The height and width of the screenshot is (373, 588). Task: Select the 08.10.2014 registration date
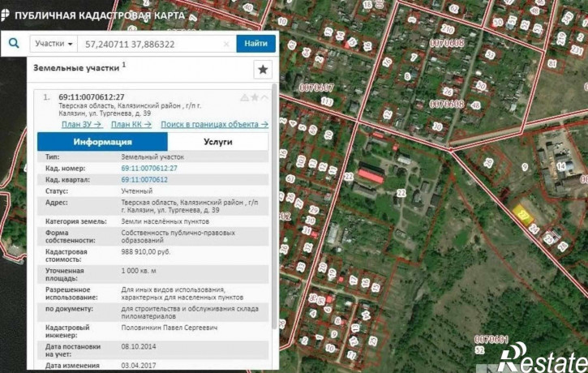point(139,346)
